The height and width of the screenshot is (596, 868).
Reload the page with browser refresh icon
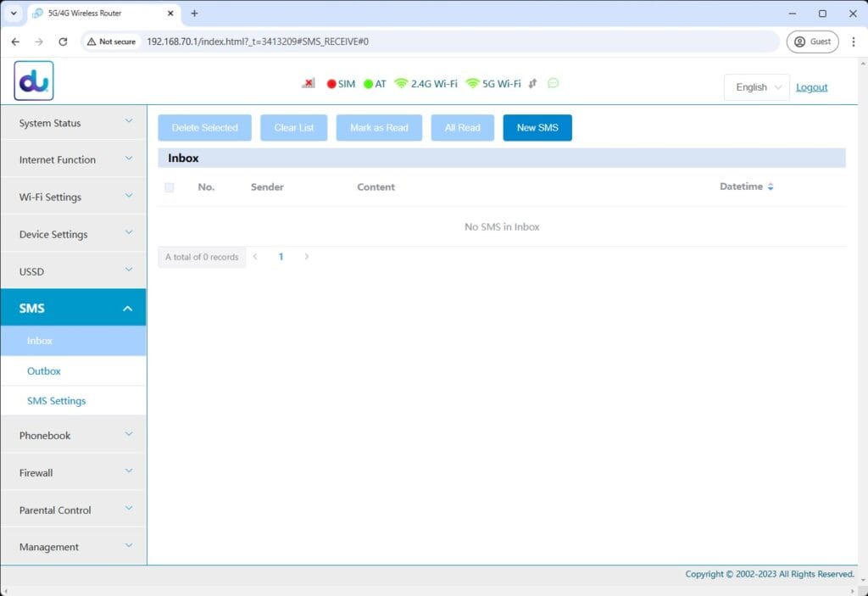(x=63, y=42)
